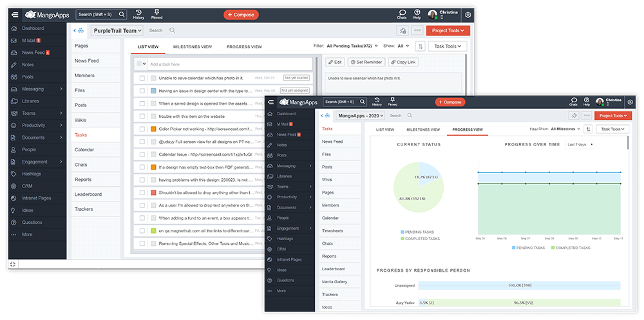This screenshot has height=320, width=644.
Task: Open All Pending Tasks filter dropdown
Action: 352,46
